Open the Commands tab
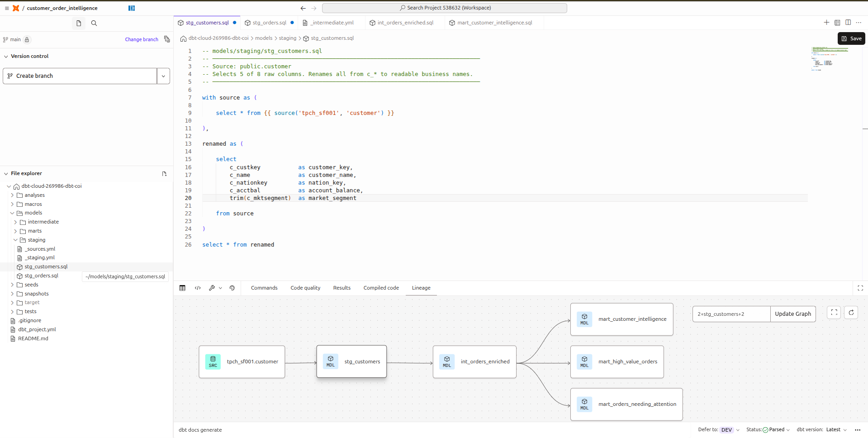This screenshot has width=868, height=438. point(264,288)
